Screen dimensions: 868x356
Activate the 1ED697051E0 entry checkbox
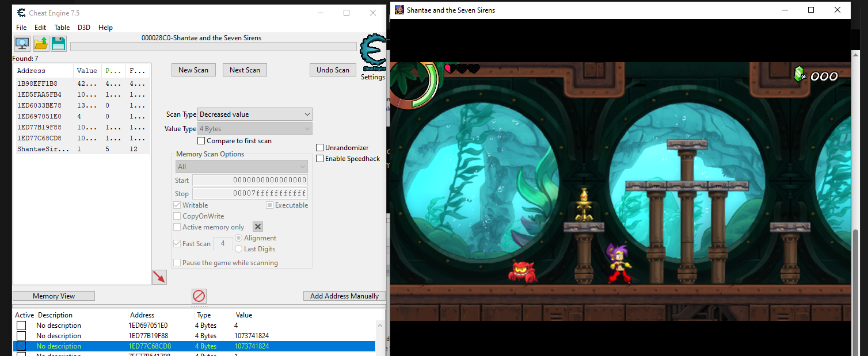[21, 326]
